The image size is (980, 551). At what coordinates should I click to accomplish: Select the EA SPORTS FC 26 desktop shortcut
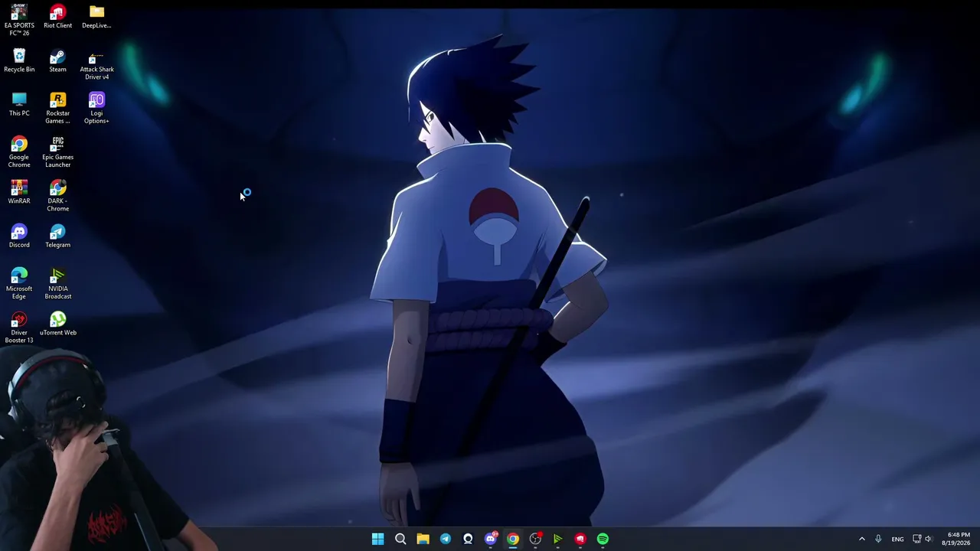point(19,21)
